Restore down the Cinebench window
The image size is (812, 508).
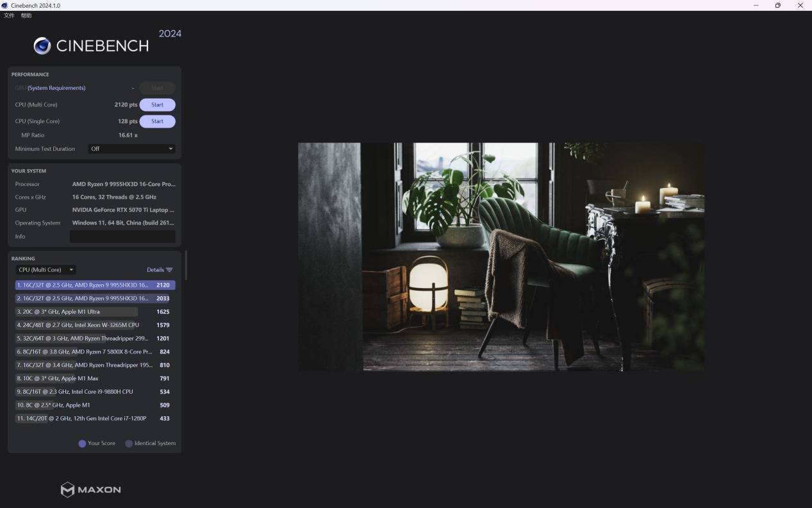tap(777, 5)
